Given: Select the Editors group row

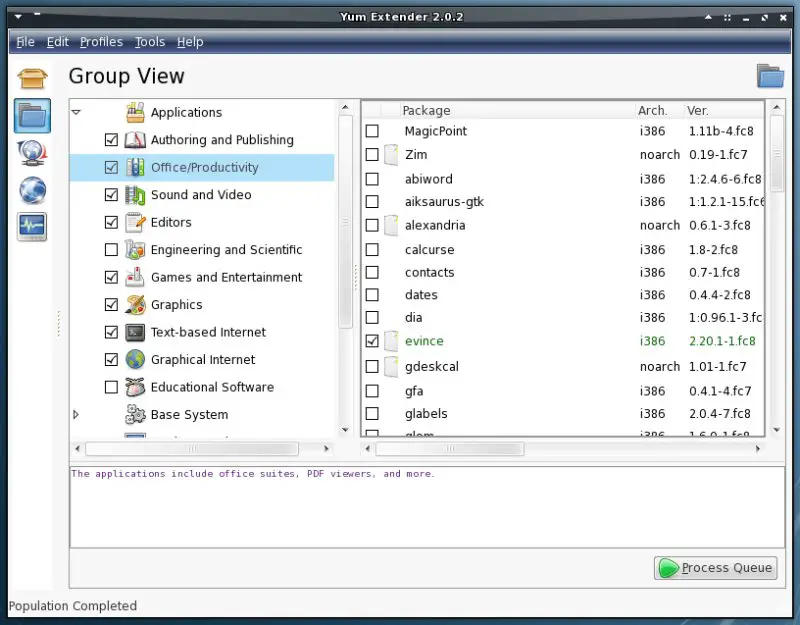Looking at the screenshot, I should point(171,222).
